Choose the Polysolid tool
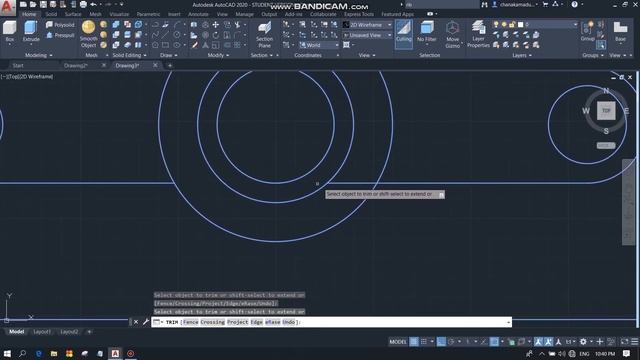640x360 pixels. click(60, 25)
